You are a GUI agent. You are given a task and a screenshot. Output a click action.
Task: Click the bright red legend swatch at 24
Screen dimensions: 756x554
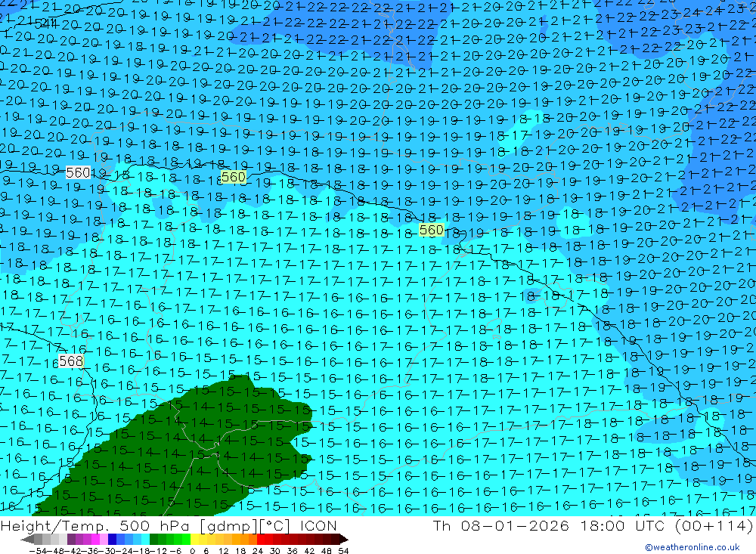261,539
